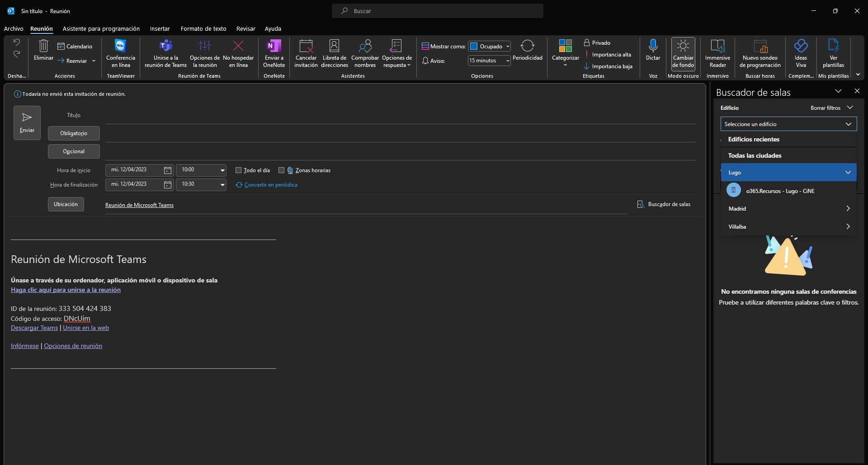
Task: Open Ideas Viva add-in
Action: tap(801, 53)
